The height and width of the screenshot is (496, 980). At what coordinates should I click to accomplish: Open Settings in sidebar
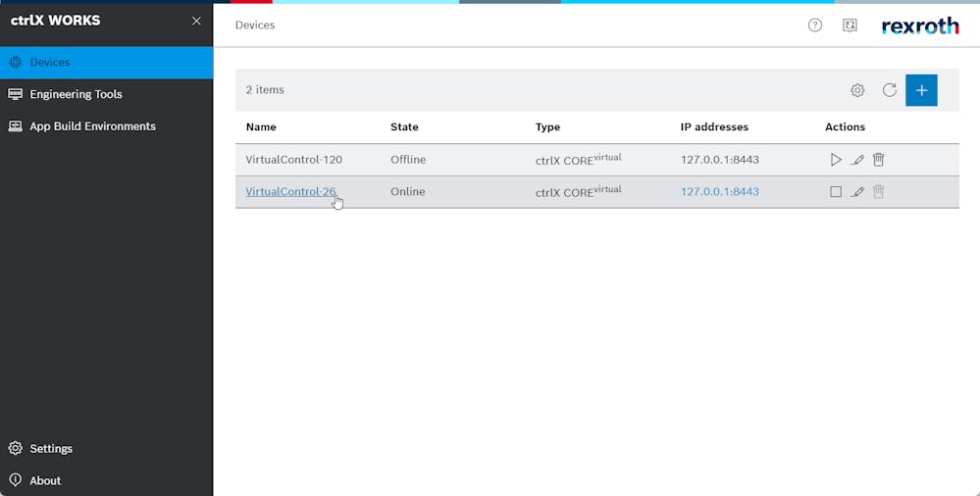(106, 449)
